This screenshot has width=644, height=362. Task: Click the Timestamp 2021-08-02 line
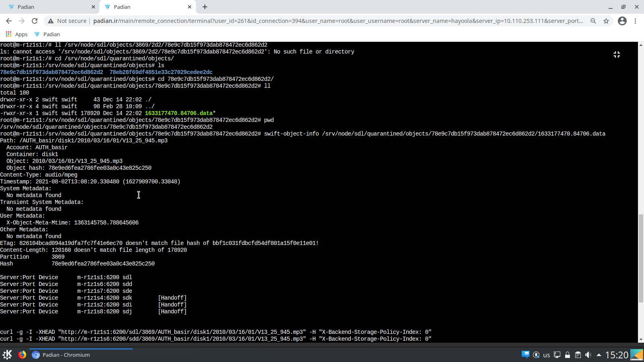tap(90, 181)
